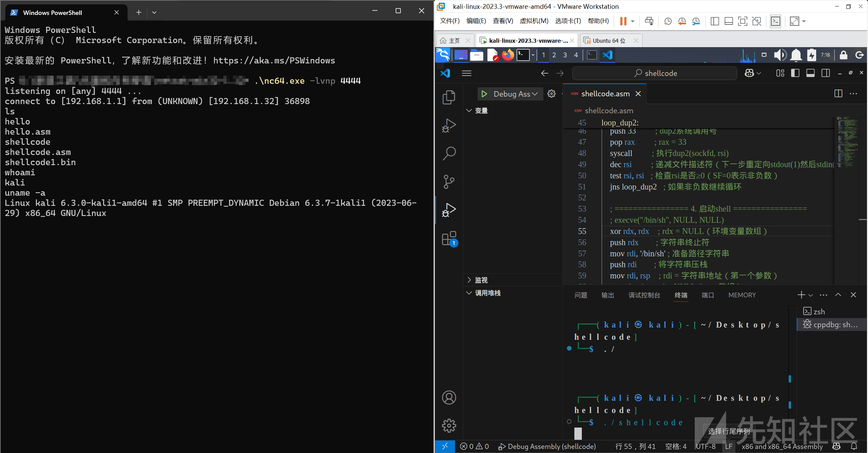Open file manager in the Kali panel
The image size is (868, 453).
click(x=476, y=55)
